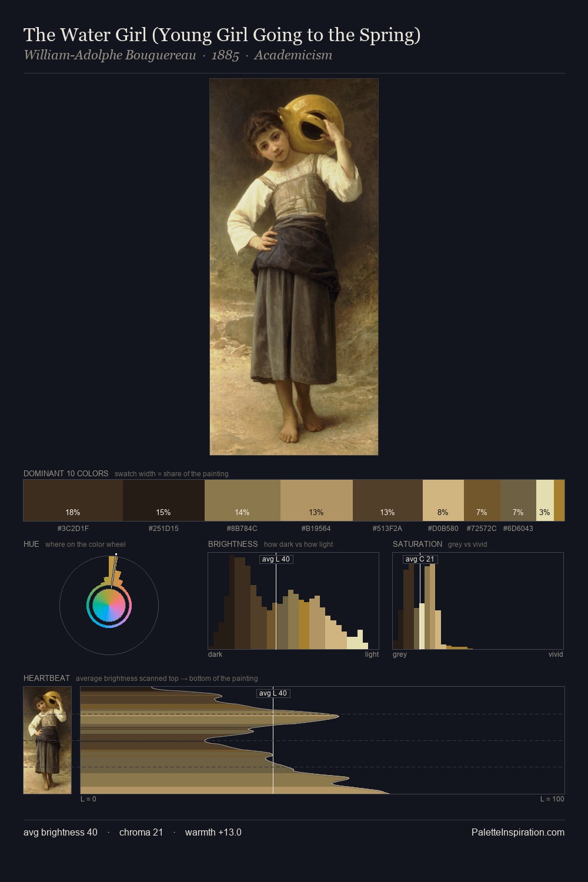Click hex code #B19564
The height and width of the screenshot is (882, 588).
316,529
